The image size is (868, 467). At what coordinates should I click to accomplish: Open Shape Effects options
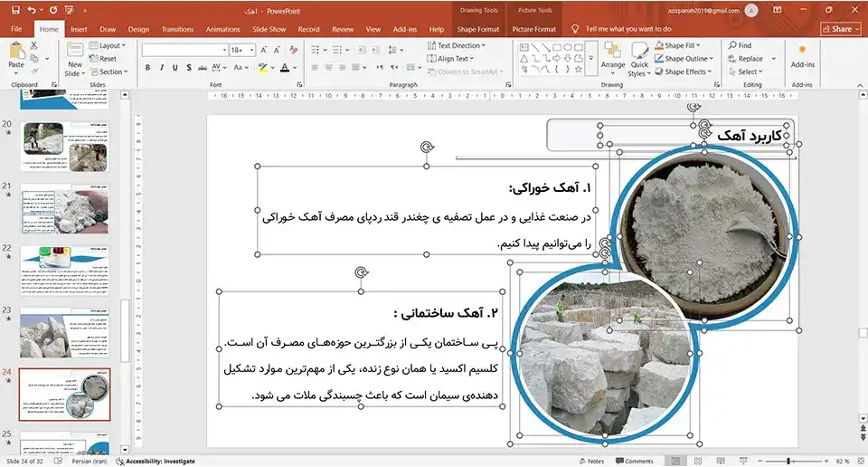[684, 71]
